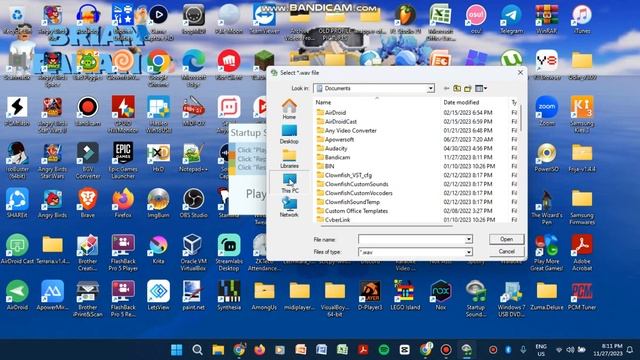Viewport: 640px width, 360px height.
Task: Click the Up One Level folder icon
Action: [x=457, y=88]
